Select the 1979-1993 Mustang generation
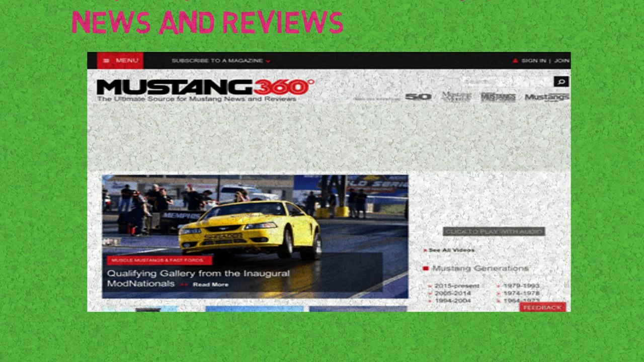 [521, 286]
